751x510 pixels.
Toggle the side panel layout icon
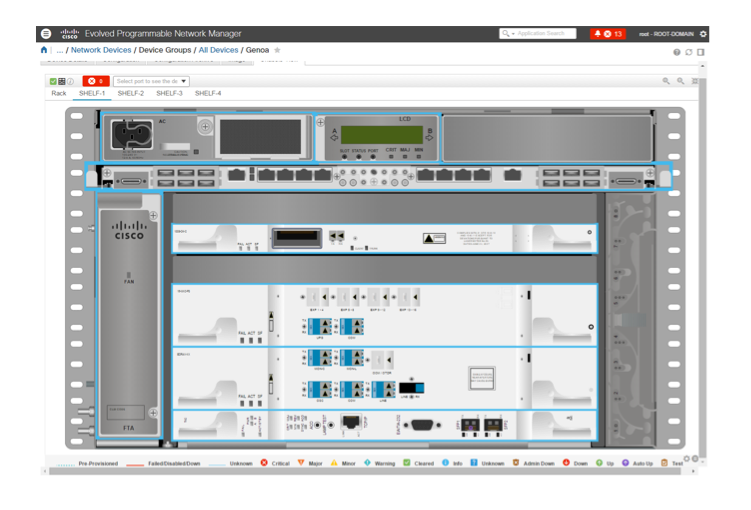(x=700, y=52)
